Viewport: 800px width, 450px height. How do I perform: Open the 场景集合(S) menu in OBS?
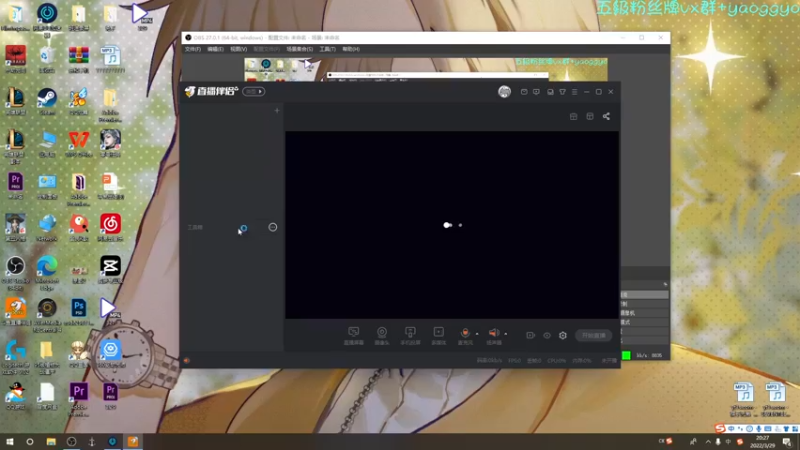[x=299, y=49]
